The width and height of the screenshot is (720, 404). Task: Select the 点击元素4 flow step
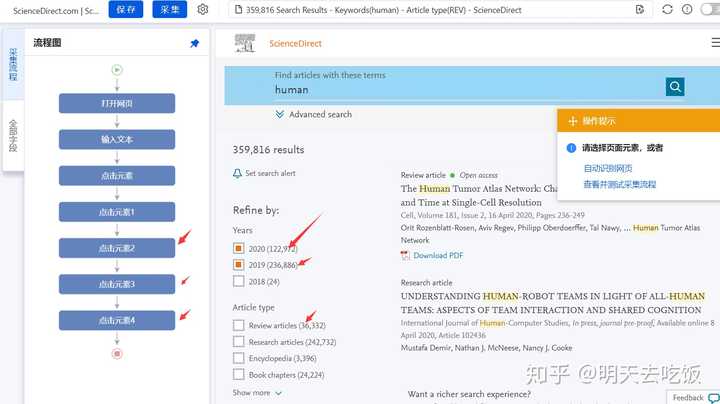[x=117, y=320]
